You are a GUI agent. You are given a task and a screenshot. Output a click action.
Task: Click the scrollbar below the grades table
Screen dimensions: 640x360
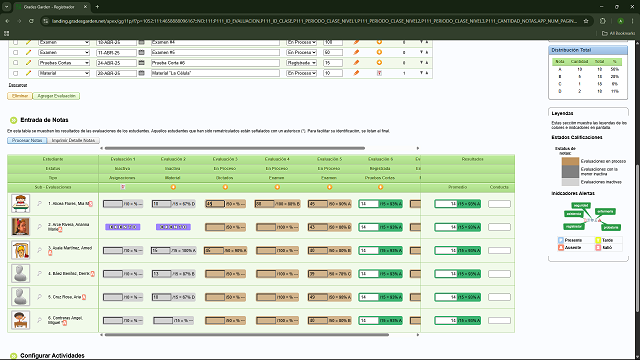pyautogui.click(x=247, y=335)
